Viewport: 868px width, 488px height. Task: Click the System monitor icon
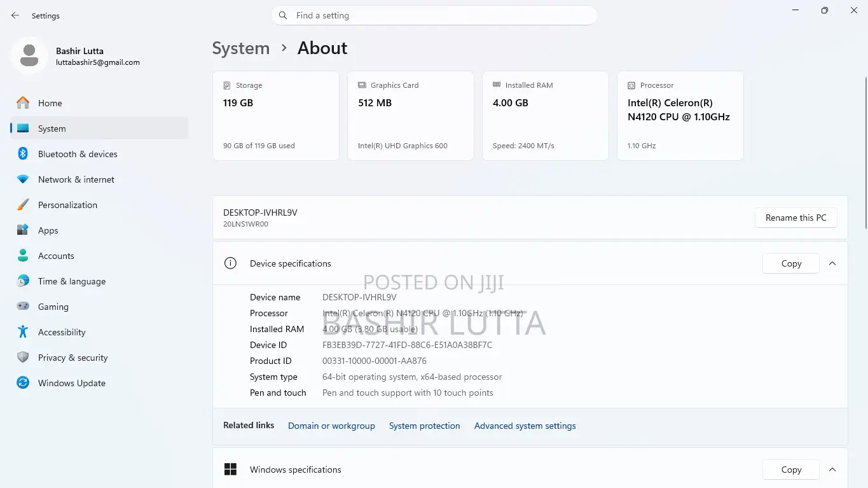[23, 129]
